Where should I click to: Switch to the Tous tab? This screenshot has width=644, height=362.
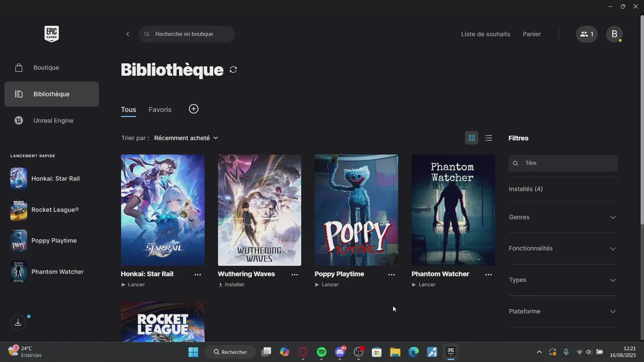point(128,110)
